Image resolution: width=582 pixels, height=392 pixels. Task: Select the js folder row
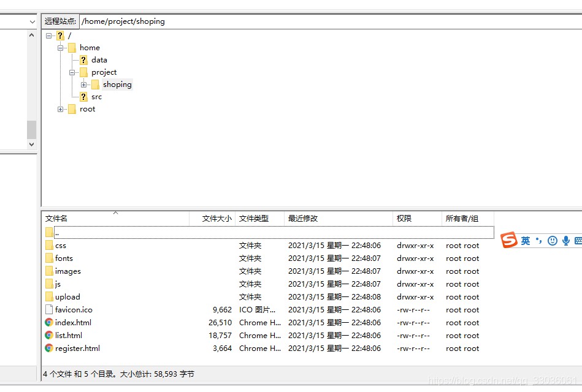point(269,284)
